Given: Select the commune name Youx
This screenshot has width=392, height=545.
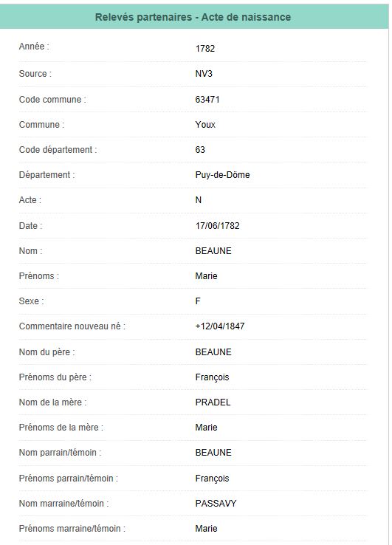Looking at the screenshot, I should click(205, 124).
